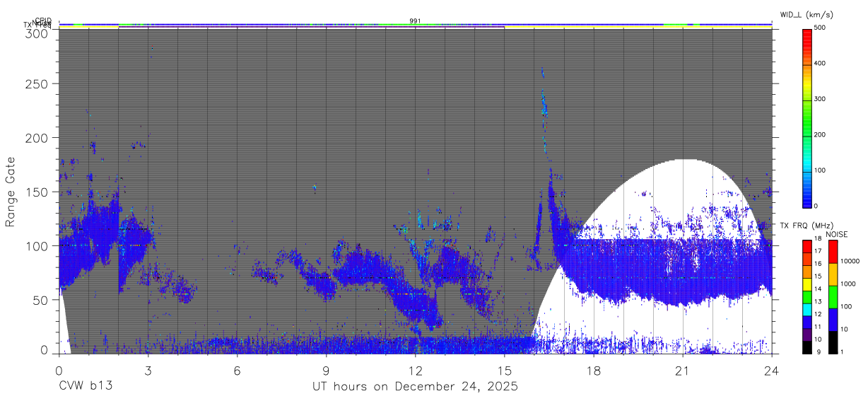Click the 16 label on TX FRQ legend

[818, 264]
